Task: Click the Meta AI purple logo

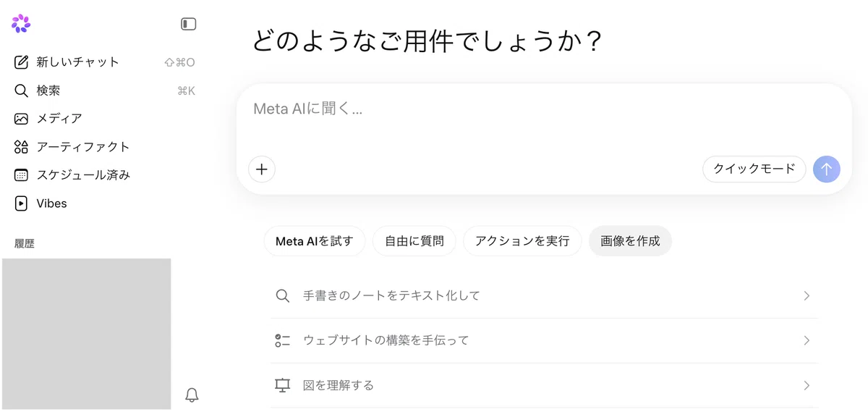Action: [21, 23]
